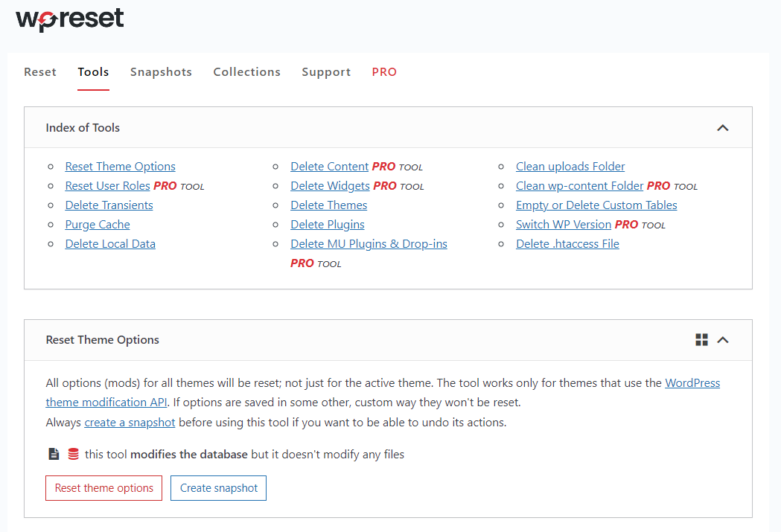Click the WP Reset logo
Viewport: 781px width, 532px height.
pyautogui.click(x=68, y=20)
